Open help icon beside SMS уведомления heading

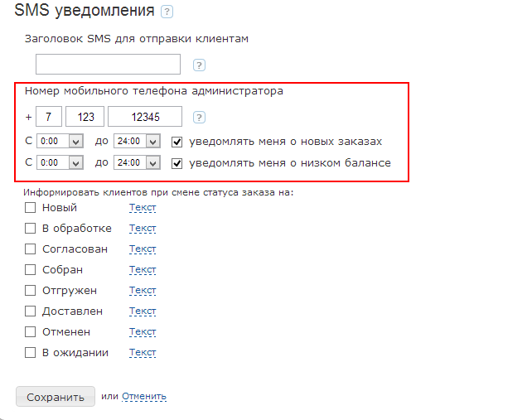pos(167,12)
